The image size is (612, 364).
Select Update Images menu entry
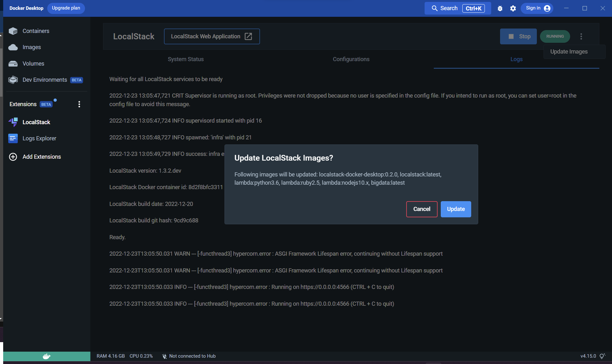point(569,52)
